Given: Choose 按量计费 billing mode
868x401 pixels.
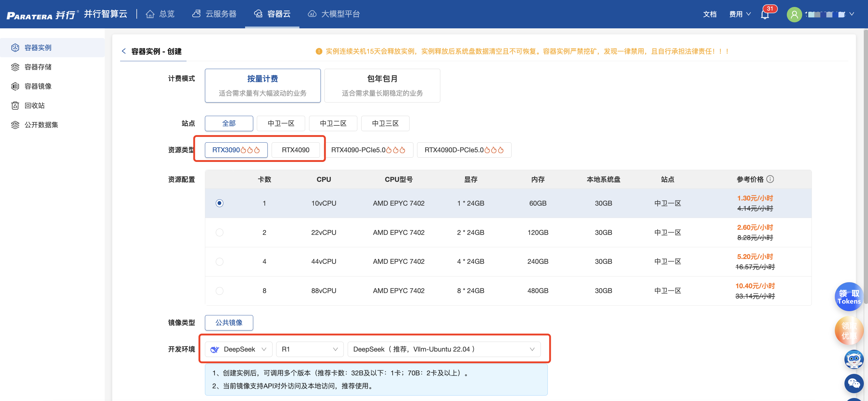Looking at the screenshot, I should 263,86.
